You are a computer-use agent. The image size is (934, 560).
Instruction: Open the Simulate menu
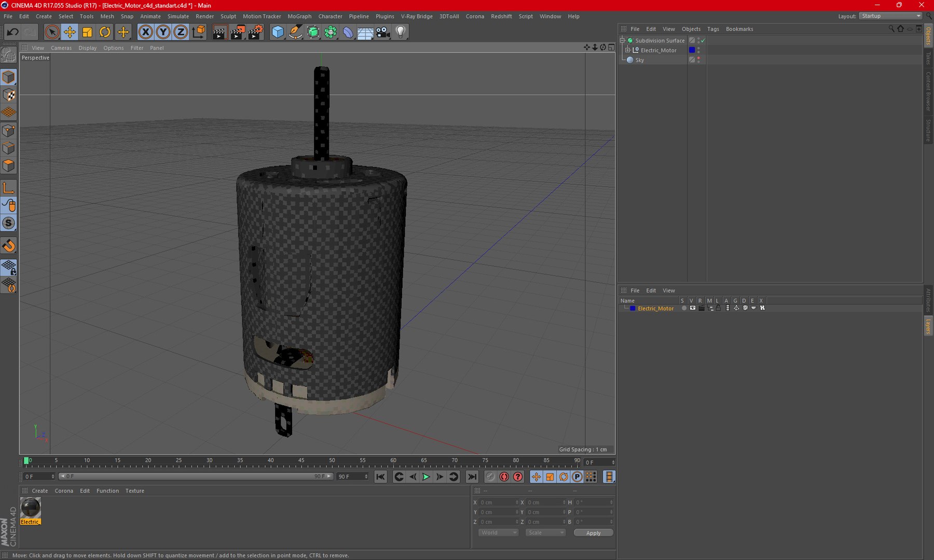click(x=178, y=16)
